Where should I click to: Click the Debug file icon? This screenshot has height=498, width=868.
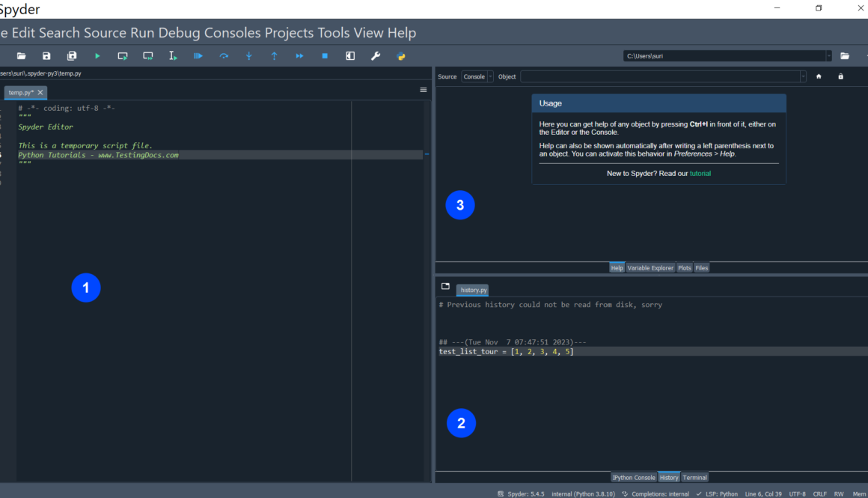pos(198,56)
